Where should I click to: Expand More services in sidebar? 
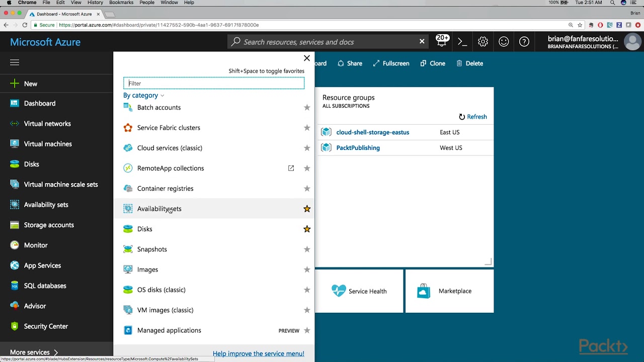(x=34, y=352)
